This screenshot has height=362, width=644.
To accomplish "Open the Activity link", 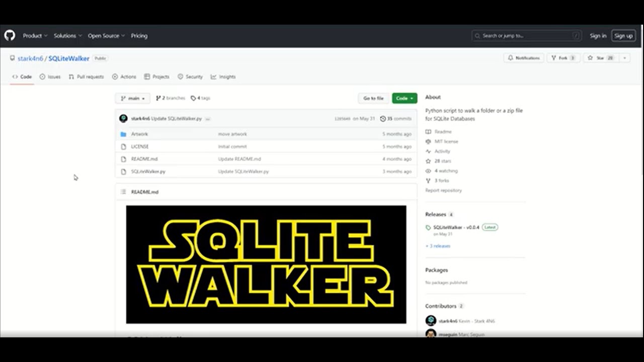I will pos(438,151).
